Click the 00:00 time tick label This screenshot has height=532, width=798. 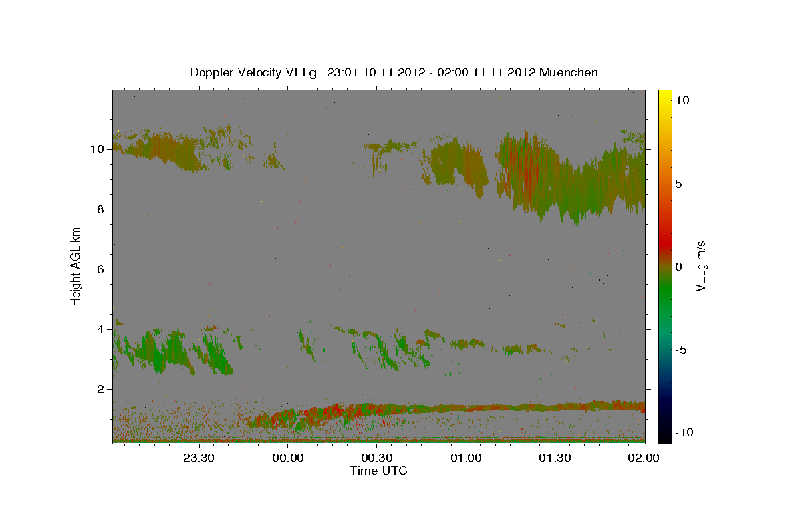pyautogui.click(x=288, y=458)
